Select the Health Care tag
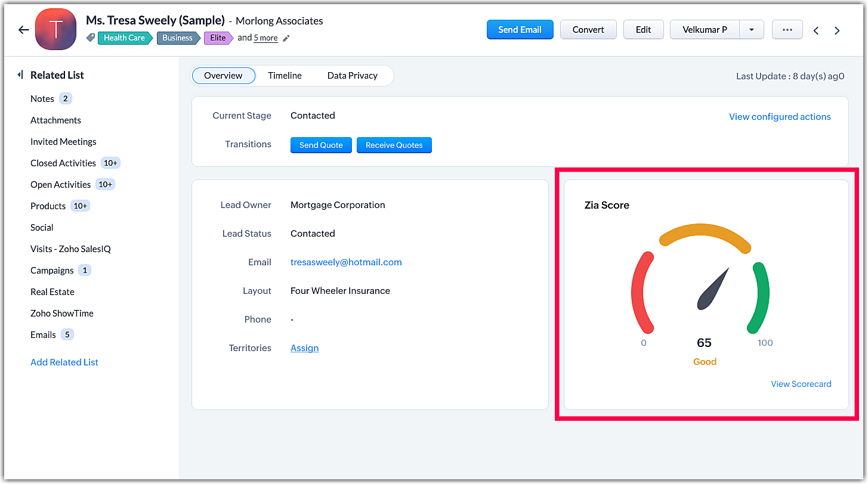This screenshot has width=868, height=484. pos(125,38)
